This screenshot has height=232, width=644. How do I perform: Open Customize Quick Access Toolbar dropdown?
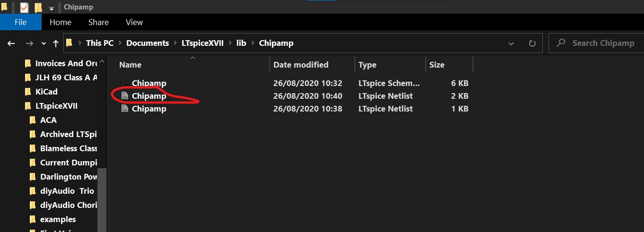[51, 8]
